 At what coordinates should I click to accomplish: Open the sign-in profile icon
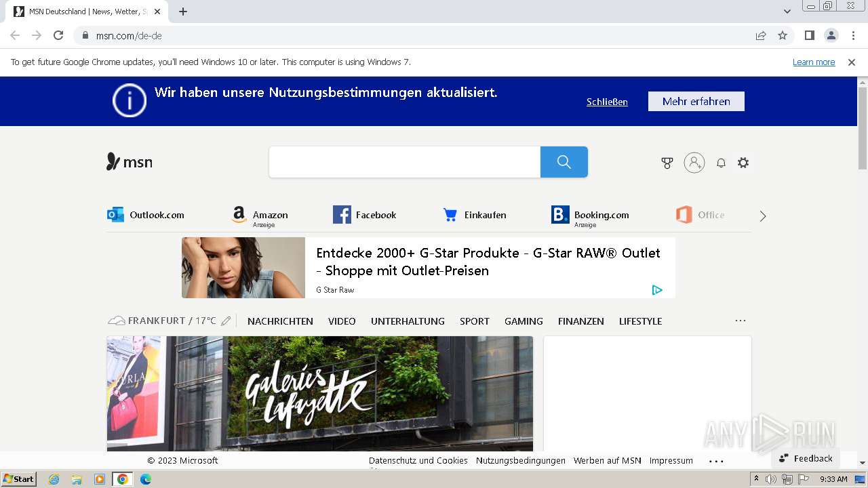(694, 163)
